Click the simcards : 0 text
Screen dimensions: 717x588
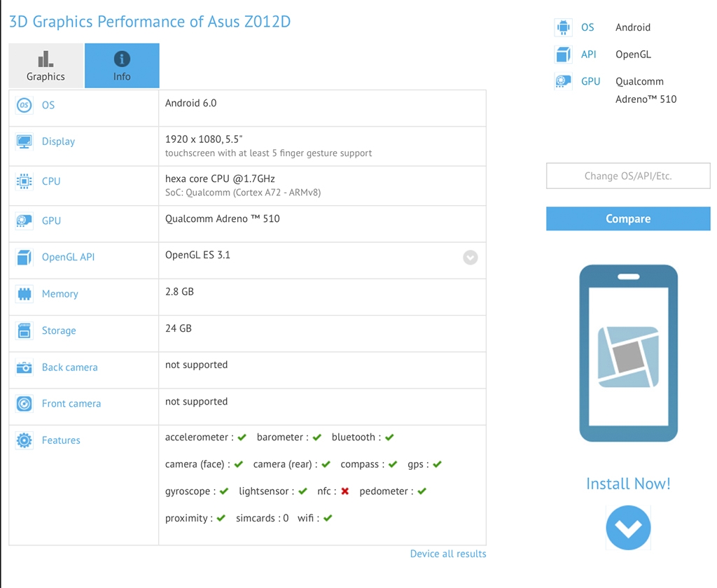point(262,518)
